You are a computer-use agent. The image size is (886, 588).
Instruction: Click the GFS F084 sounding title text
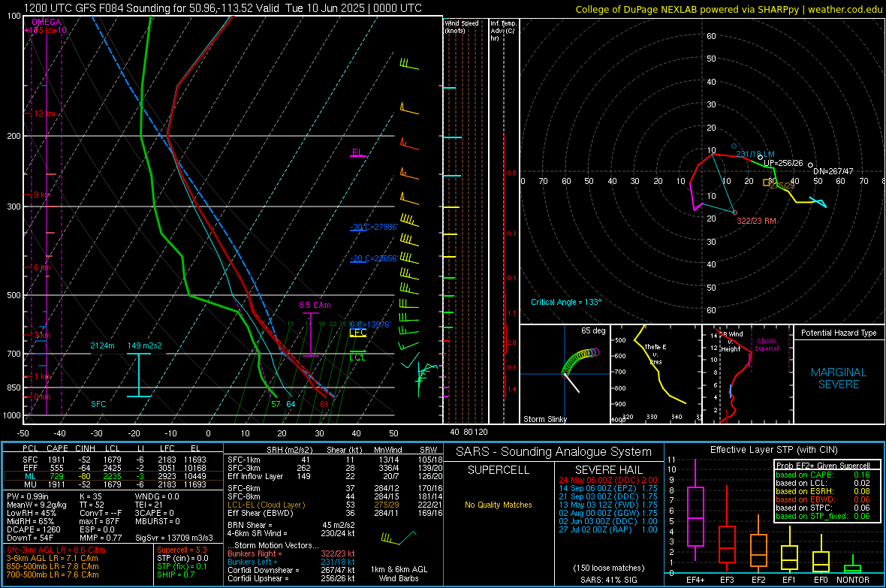tap(223, 8)
